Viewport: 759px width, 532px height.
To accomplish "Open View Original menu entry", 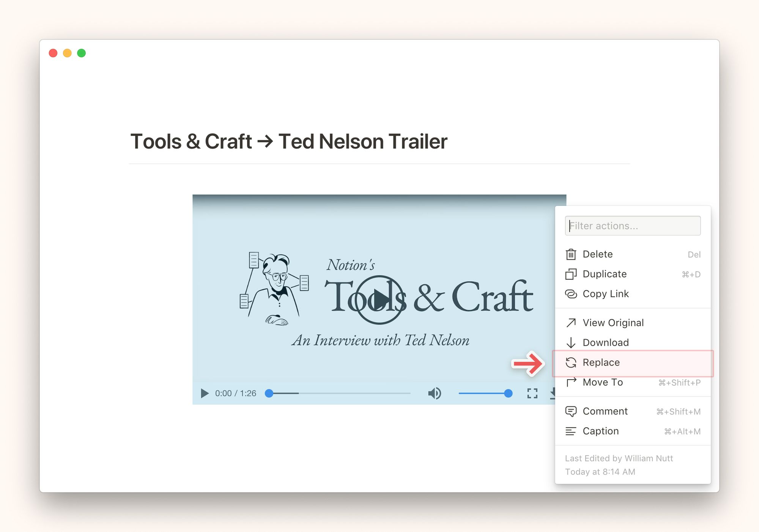I will pos(633,323).
